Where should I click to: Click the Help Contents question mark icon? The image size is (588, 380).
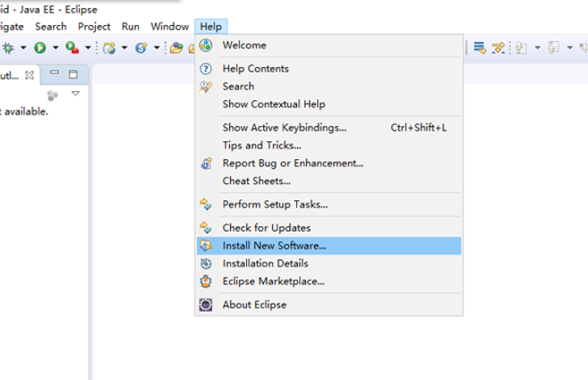[206, 69]
